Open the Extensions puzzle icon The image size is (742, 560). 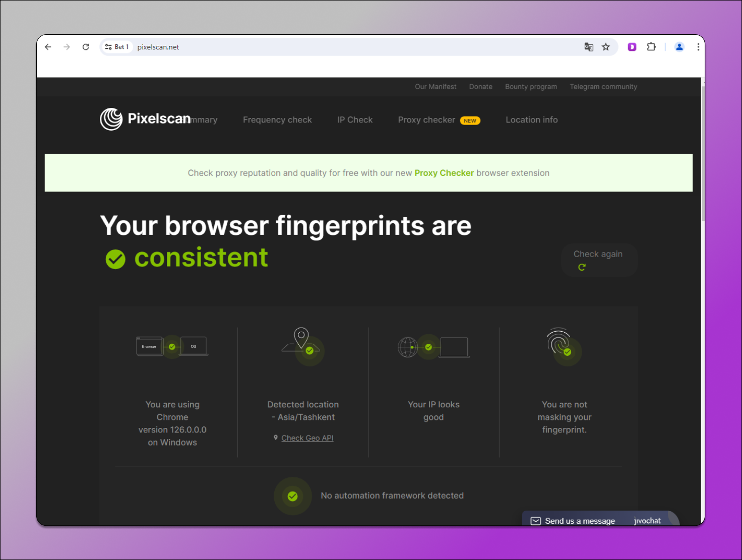(x=651, y=47)
